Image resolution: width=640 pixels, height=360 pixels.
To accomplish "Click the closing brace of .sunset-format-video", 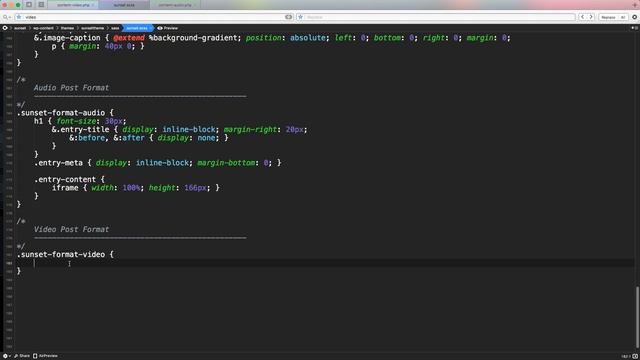I will pyautogui.click(x=19, y=271).
